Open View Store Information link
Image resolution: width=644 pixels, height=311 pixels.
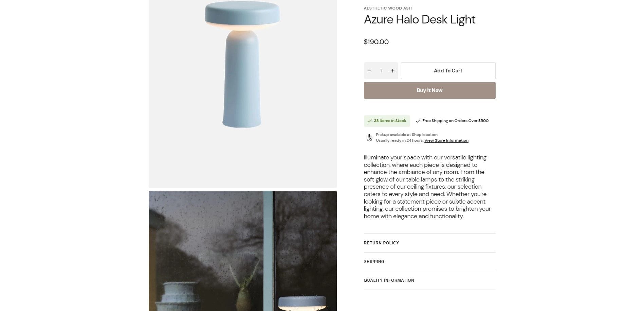(x=446, y=140)
